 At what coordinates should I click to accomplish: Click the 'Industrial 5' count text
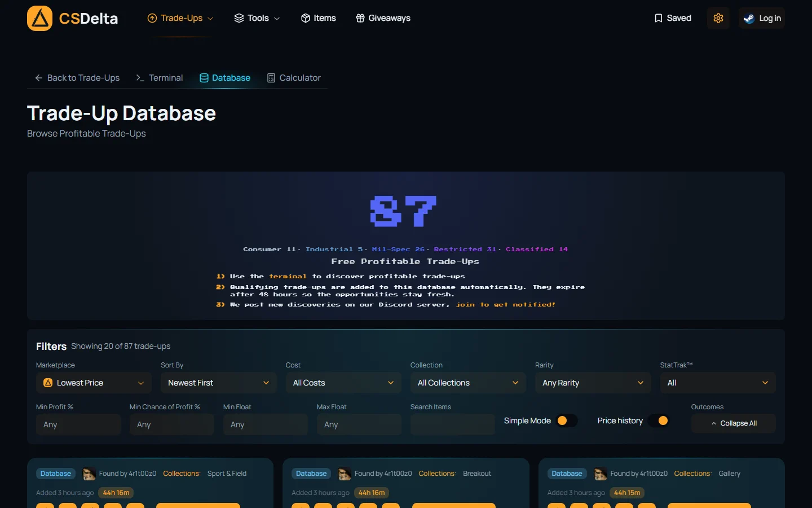pyautogui.click(x=334, y=249)
